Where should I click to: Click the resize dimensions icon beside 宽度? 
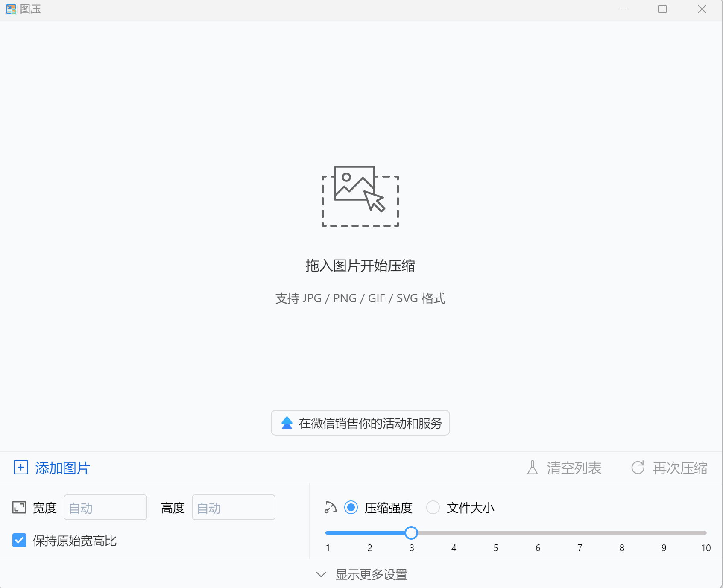tap(19, 508)
